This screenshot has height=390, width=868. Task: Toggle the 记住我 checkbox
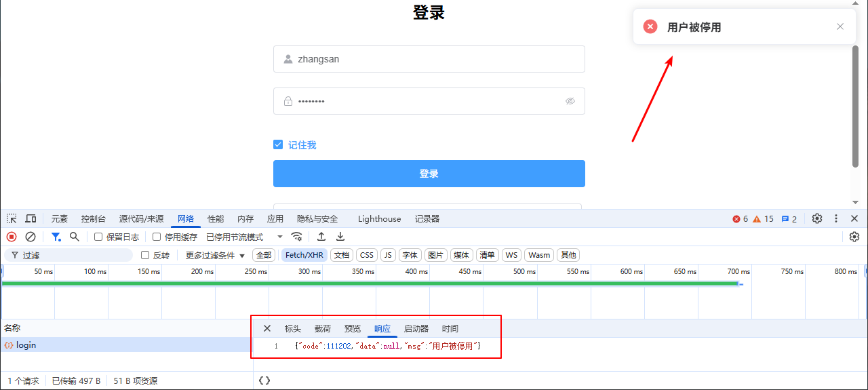(x=278, y=144)
